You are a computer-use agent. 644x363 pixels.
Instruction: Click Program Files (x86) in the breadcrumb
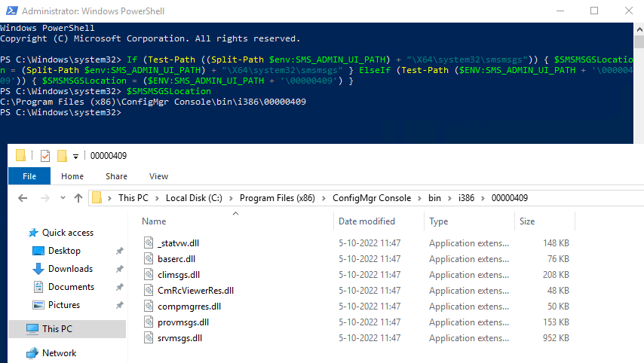tap(278, 198)
